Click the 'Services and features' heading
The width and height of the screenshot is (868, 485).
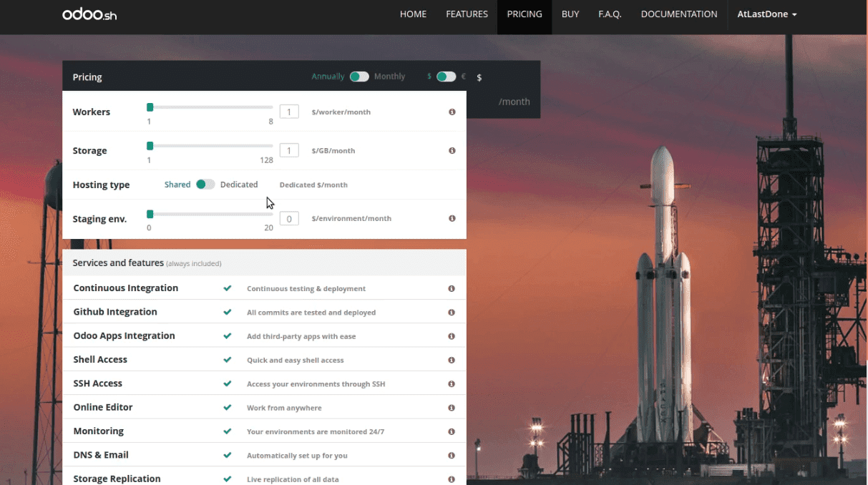(118, 263)
